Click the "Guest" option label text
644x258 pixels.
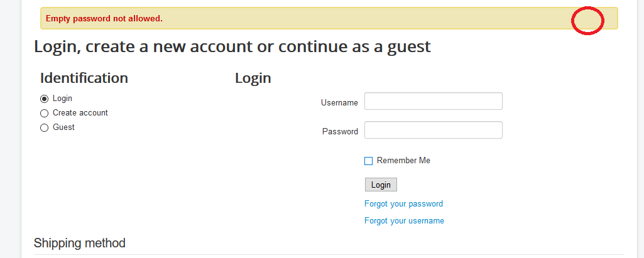(x=63, y=127)
